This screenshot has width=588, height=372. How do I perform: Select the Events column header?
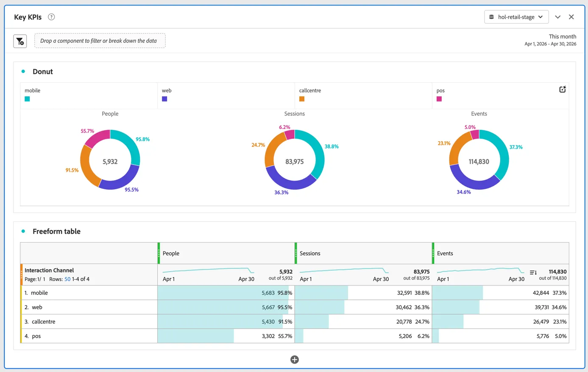click(x=501, y=253)
